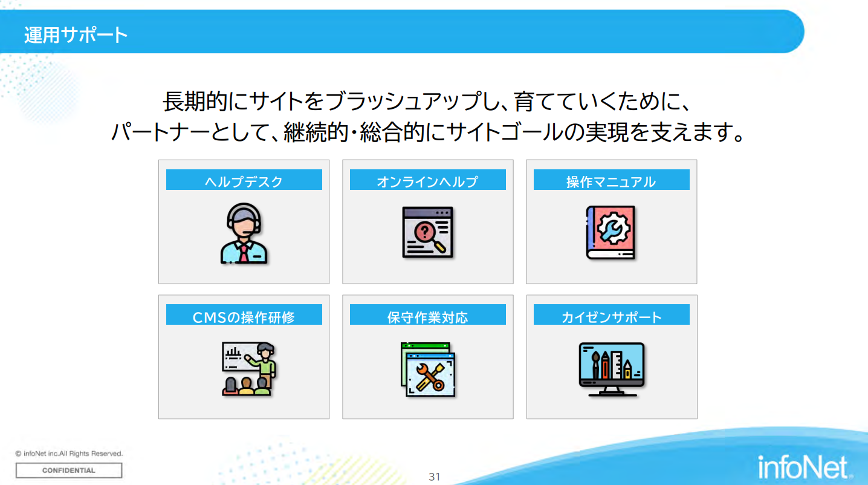Click the CMS training presenter icon
This screenshot has height=485, width=868.
coord(248,369)
